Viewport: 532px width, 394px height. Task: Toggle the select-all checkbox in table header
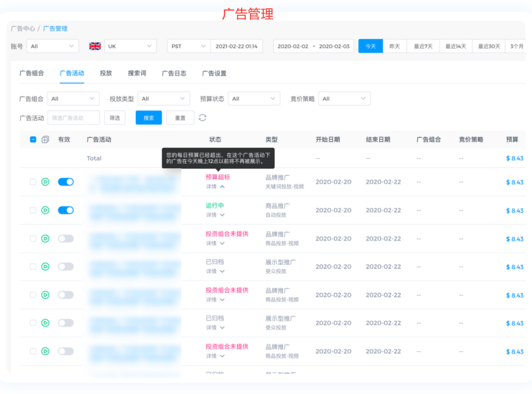[x=33, y=139]
